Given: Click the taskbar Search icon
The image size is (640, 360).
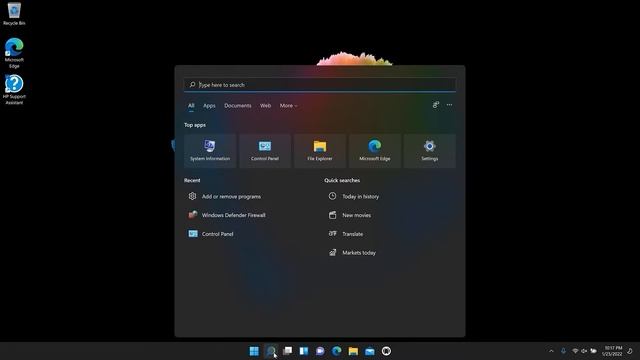Looking at the screenshot, I should coord(271,351).
